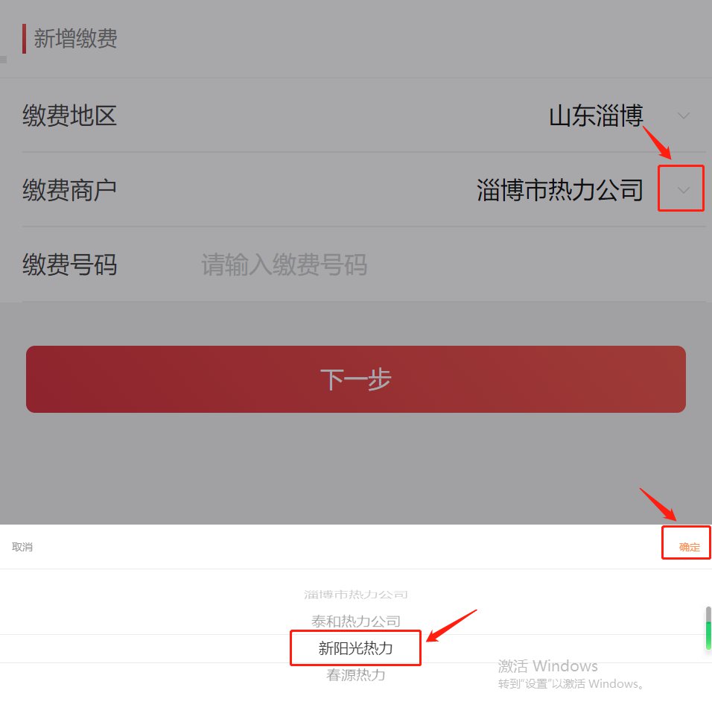Image resolution: width=712 pixels, height=728 pixels.
Task: Expand the 缴费地区 chevron arrow
Action: [683, 115]
